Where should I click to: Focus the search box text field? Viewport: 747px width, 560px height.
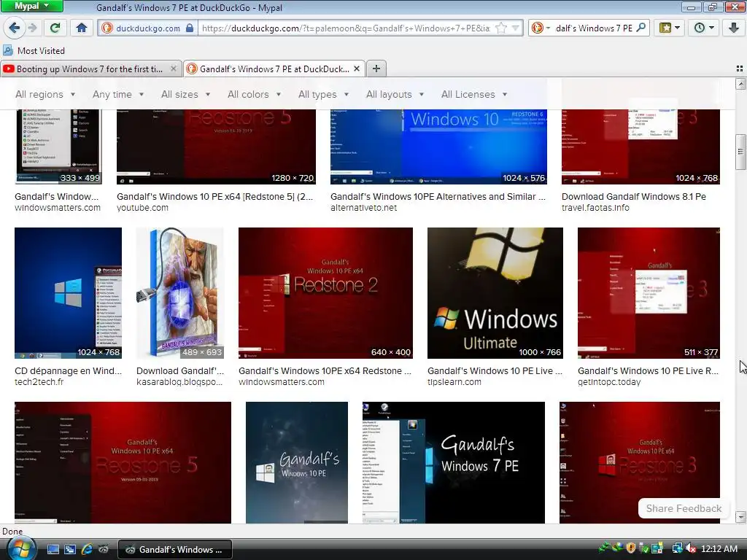point(594,28)
